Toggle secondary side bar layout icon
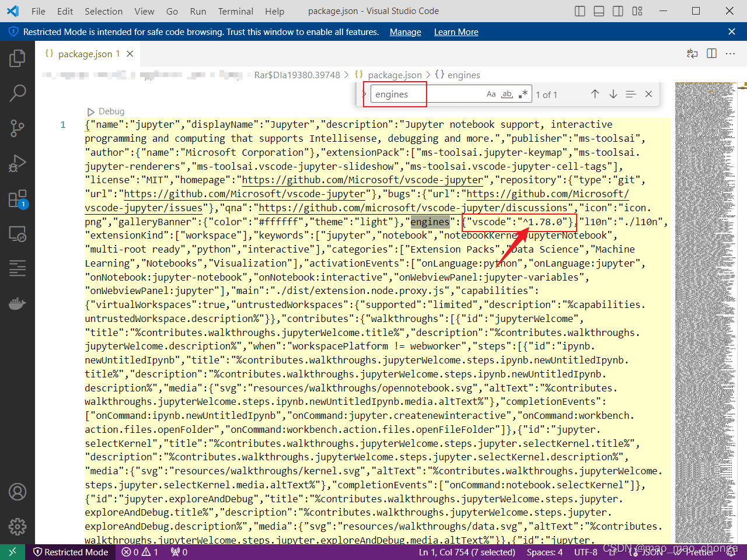The image size is (747, 560). pos(618,11)
